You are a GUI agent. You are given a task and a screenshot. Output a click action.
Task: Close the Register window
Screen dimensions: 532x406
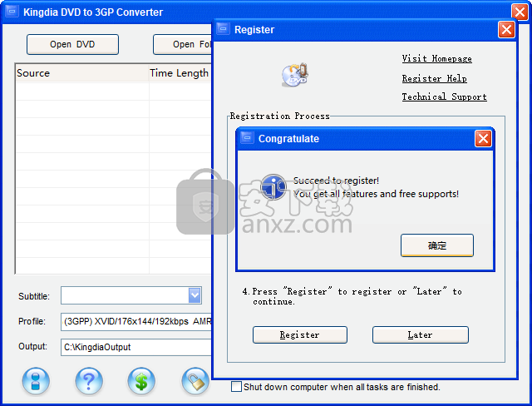coord(506,29)
